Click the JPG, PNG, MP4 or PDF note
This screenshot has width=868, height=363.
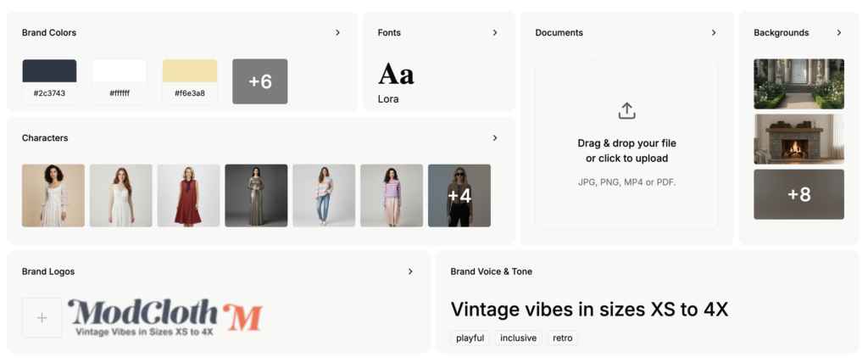(x=626, y=182)
